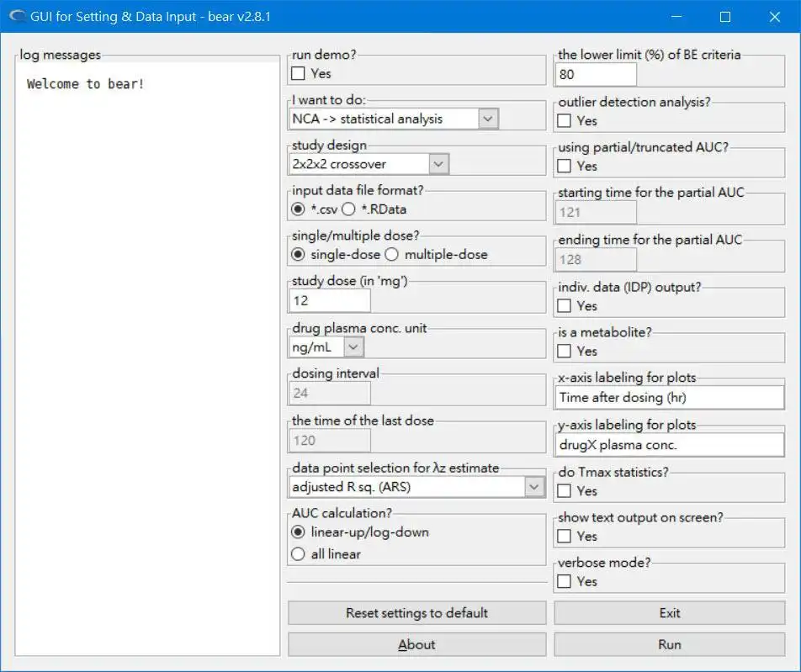Expand the study design dropdown
The height and width of the screenshot is (672, 801).
tap(438, 164)
